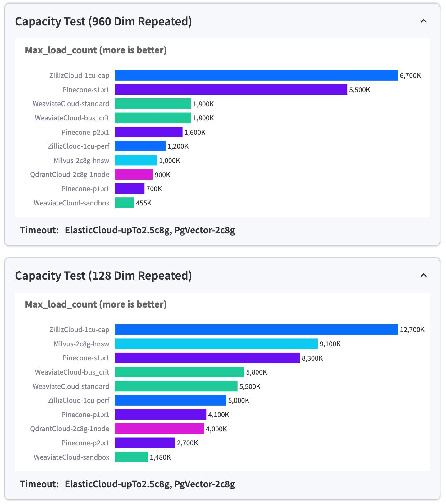The width and height of the screenshot is (446, 504).
Task: Select WeaviateCloud-bus_crit 5,800K bar
Action: click(179, 372)
